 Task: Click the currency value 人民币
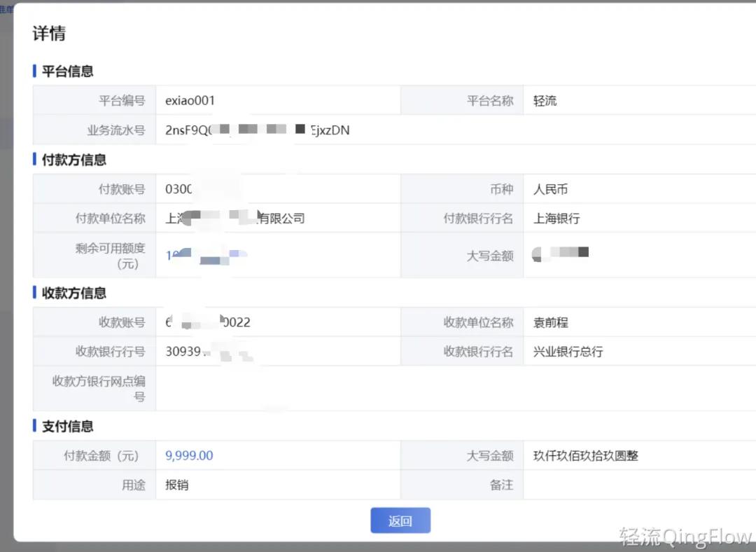(550, 189)
